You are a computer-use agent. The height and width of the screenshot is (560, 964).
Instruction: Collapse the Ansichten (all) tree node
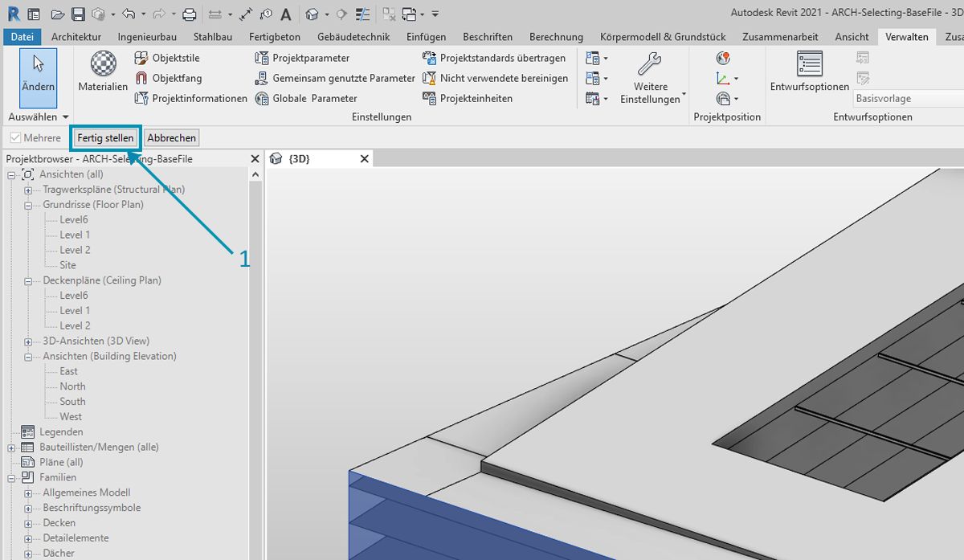tap(11, 174)
